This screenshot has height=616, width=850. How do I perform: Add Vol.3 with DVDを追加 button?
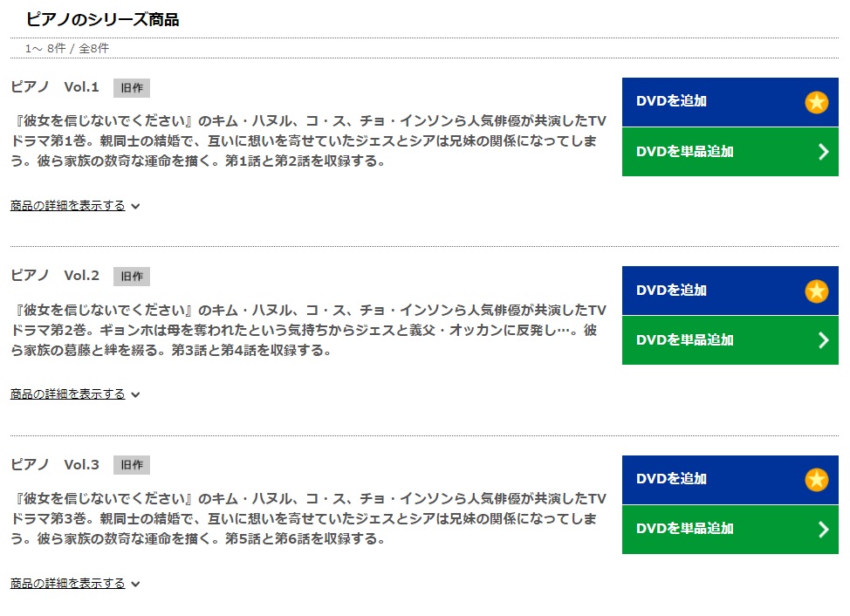pos(730,480)
